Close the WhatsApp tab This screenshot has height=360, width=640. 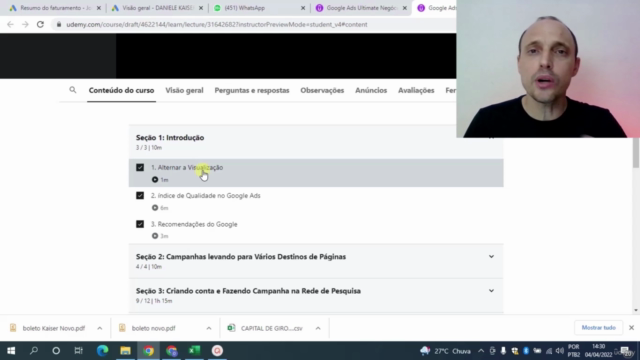coord(302,8)
